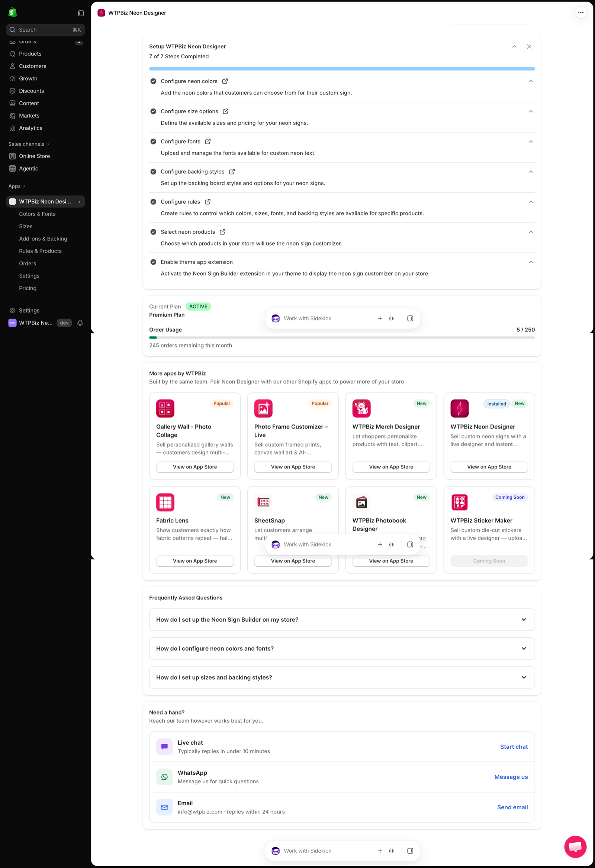Toggle completed check for Configure fonts
This screenshot has height=868, width=595.
click(153, 141)
